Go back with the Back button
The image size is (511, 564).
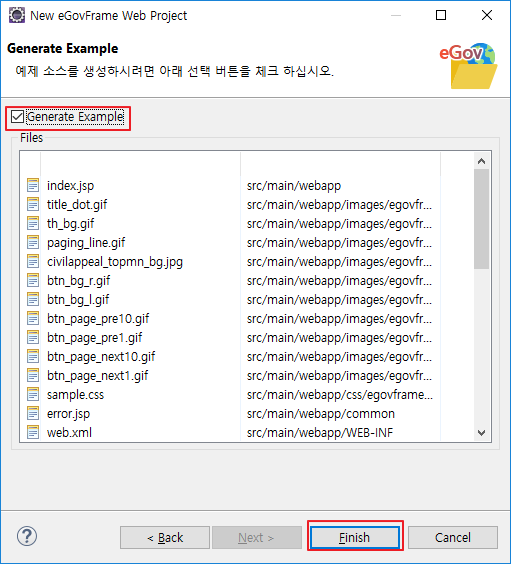click(165, 538)
